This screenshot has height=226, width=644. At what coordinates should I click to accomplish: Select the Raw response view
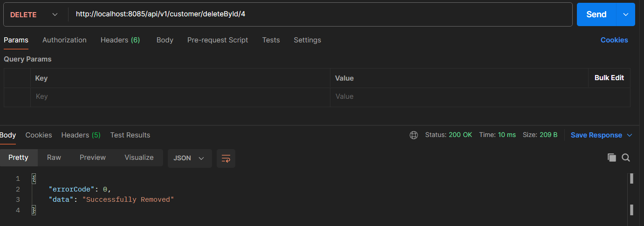[x=54, y=158]
